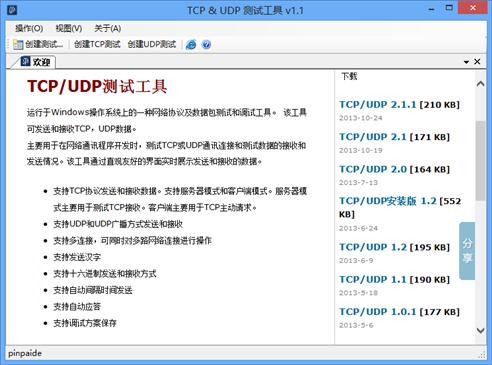Click the vertical scrollbar thumb
Viewport: 492px width, 365px height.
pos(480,161)
